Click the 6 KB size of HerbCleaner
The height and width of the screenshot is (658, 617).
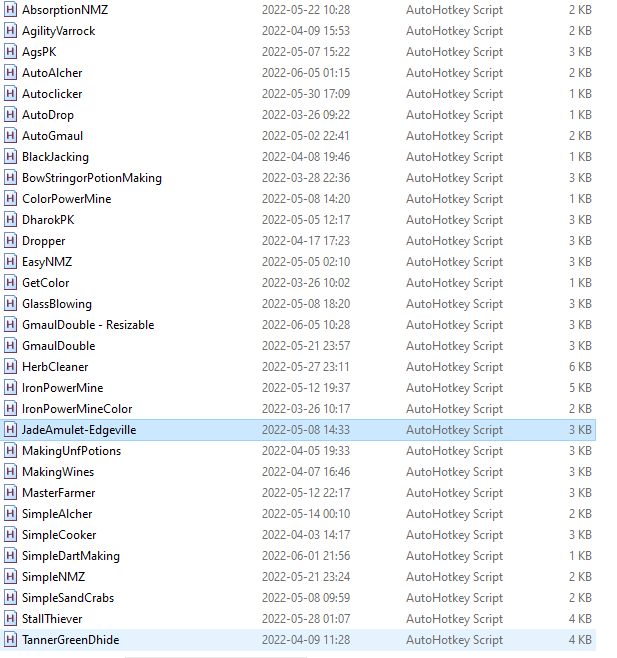[580, 367]
